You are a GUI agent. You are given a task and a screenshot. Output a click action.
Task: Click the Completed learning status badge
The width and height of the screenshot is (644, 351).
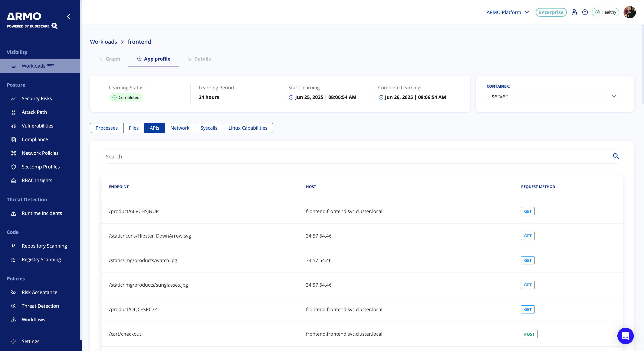click(125, 97)
